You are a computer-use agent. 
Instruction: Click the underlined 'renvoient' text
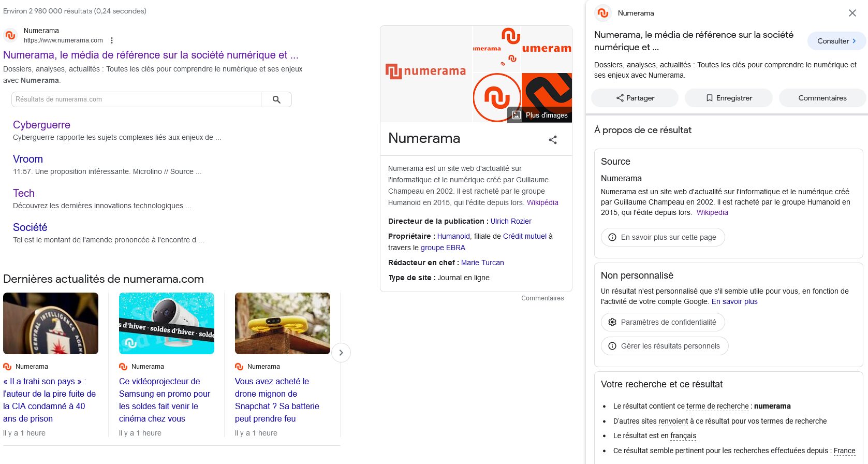point(673,422)
